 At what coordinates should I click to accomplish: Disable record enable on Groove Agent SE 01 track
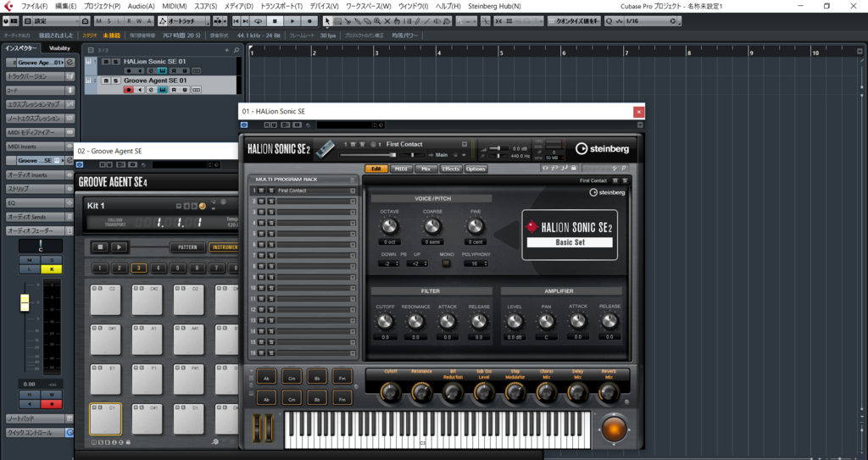pos(129,90)
